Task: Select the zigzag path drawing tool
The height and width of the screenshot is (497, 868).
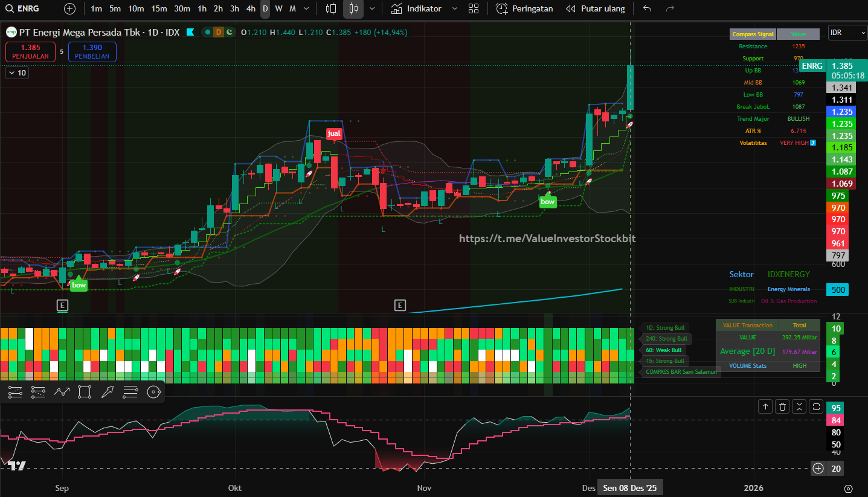Action: tap(61, 392)
